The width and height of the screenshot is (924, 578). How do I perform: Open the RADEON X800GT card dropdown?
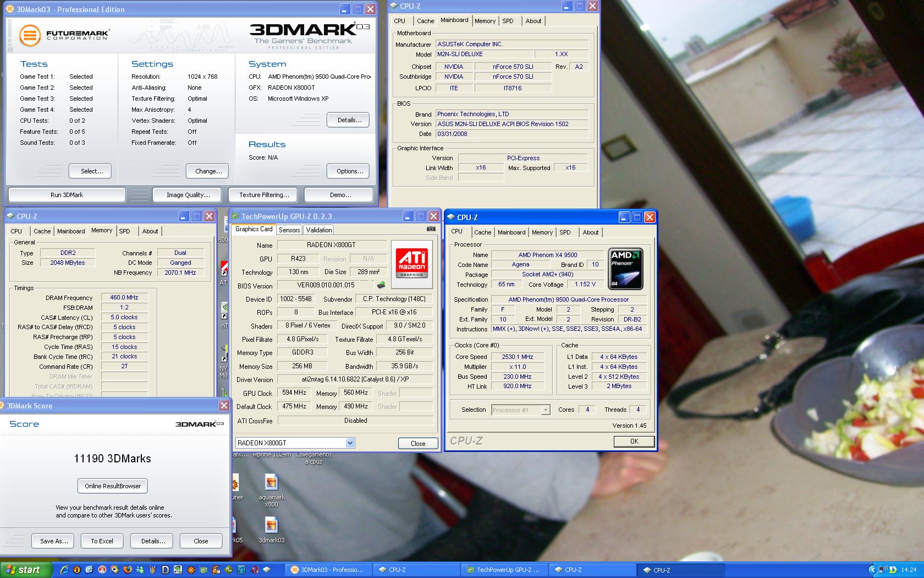pos(350,443)
